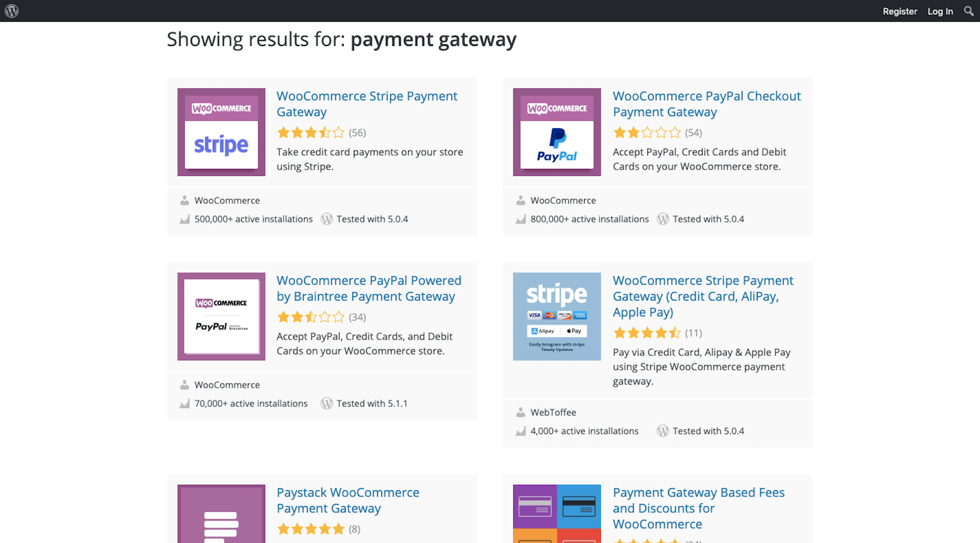Click author icon beside WebToffee
Image resolution: width=980 pixels, height=543 pixels.
[x=521, y=412]
